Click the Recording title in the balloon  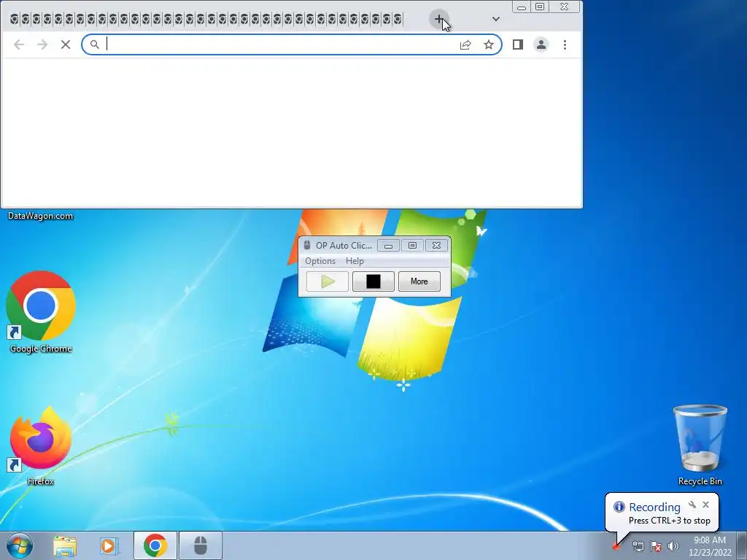[654, 507]
